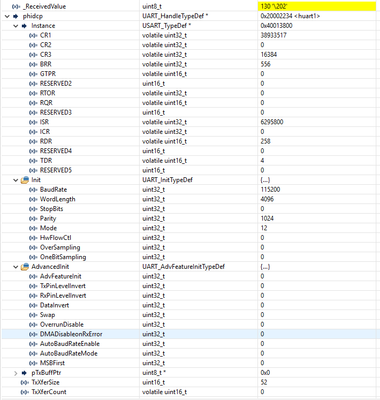Click the OverSampling variable icon
The width and height of the screenshot is (380, 400).
point(33,248)
